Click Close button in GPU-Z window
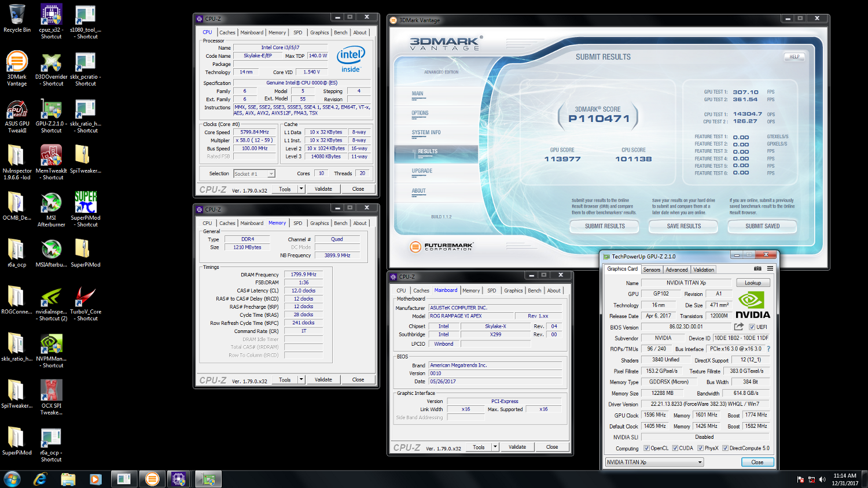 [x=757, y=462]
